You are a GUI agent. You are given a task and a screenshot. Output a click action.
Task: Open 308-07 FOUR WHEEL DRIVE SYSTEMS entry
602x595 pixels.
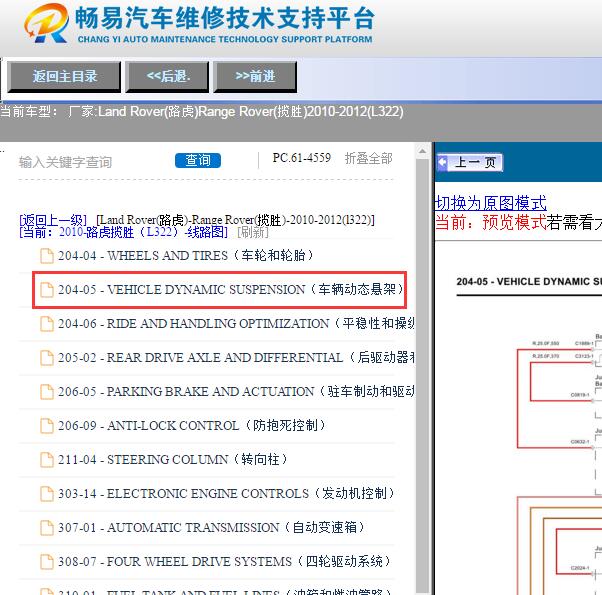point(224,562)
